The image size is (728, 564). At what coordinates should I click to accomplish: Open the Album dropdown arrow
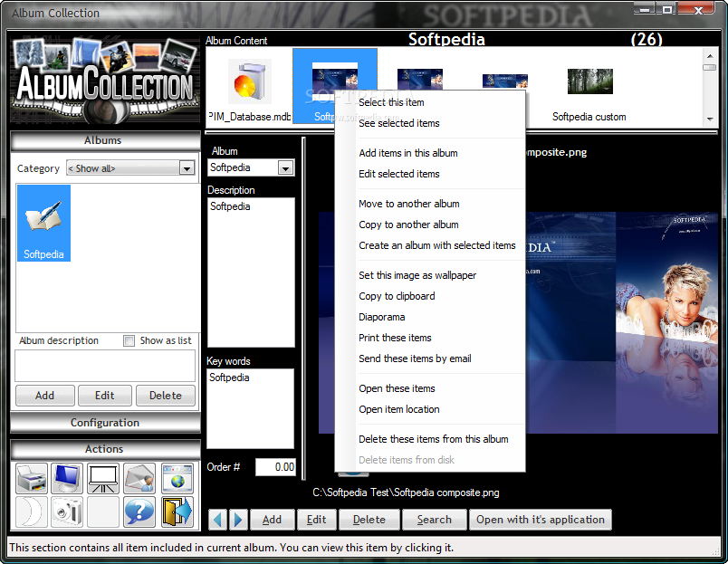click(285, 168)
